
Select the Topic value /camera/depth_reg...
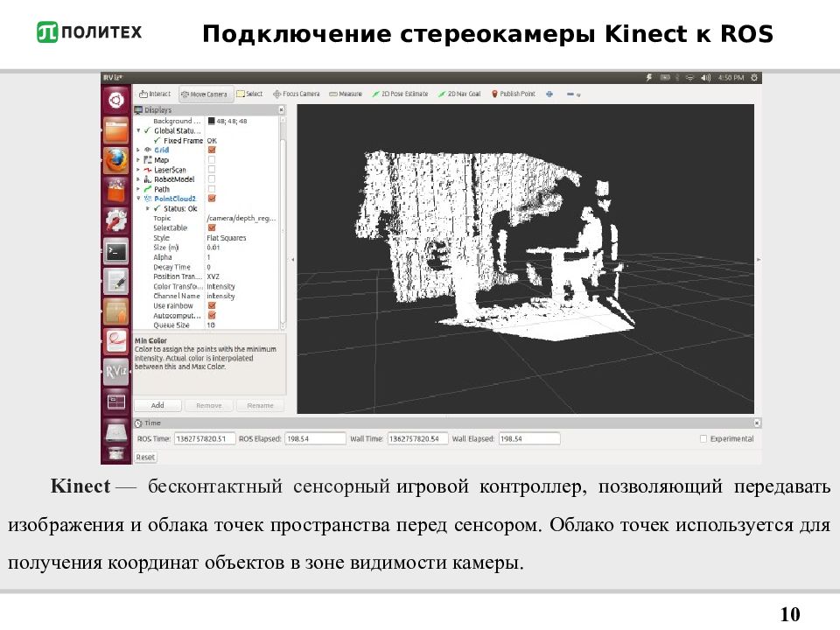(241, 218)
